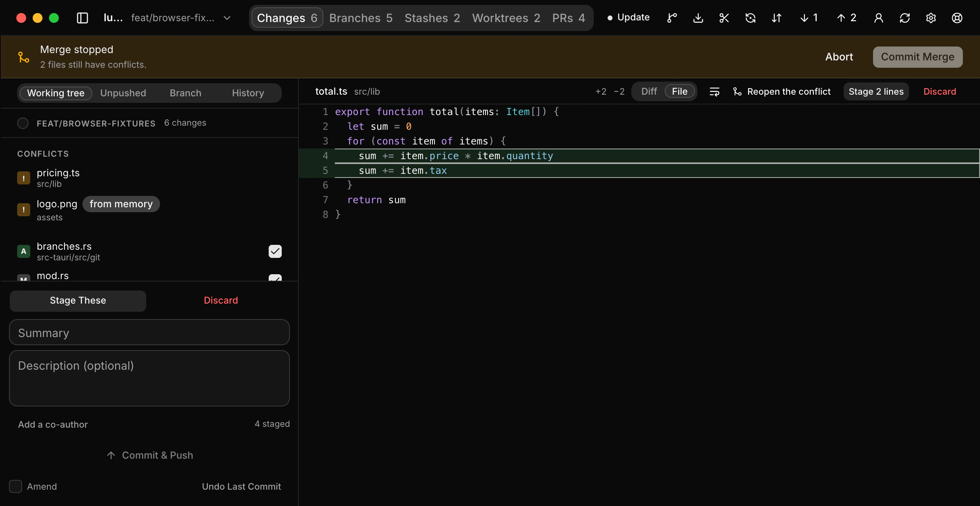Click the refresh icon in toolbar
The height and width of the screenshot is (506, 980).
click(905, 18)
